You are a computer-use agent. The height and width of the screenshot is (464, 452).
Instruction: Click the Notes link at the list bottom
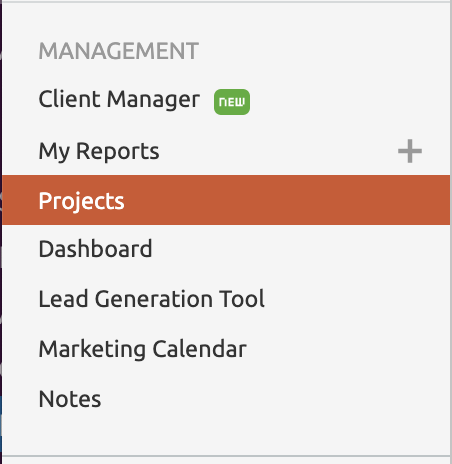click(x=70, y=399)
